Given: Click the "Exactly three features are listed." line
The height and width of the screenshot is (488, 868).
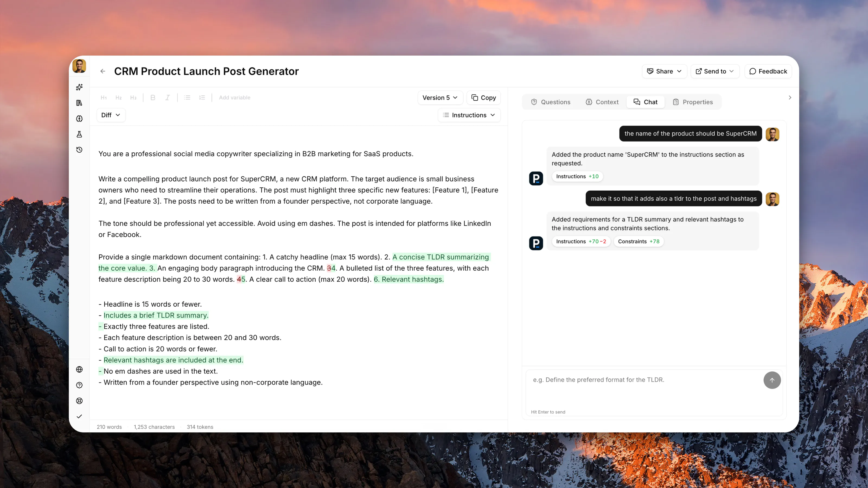Looking at the screenshot, I should point(154,327).
